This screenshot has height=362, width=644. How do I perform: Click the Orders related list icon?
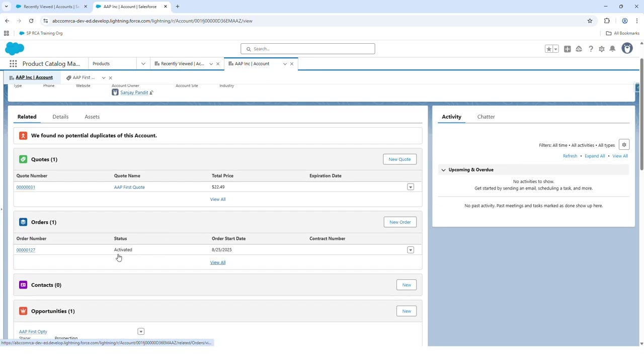[x=23, y=222]
